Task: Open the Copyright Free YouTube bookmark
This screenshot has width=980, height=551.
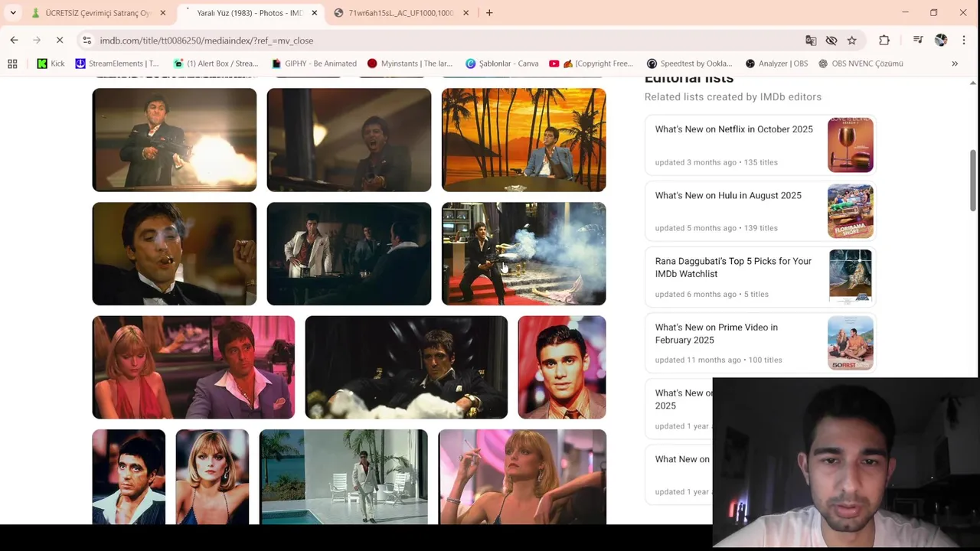Action: click(591, 64)
